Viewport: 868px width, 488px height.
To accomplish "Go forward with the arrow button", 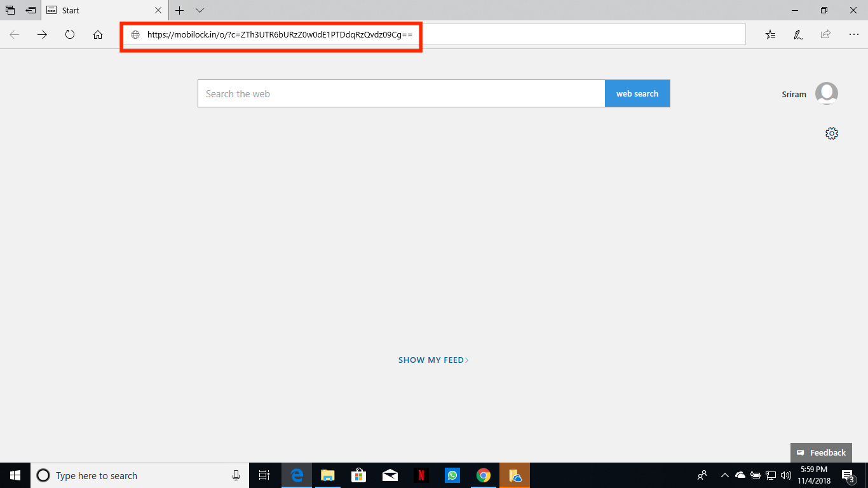I will (42, 34).
